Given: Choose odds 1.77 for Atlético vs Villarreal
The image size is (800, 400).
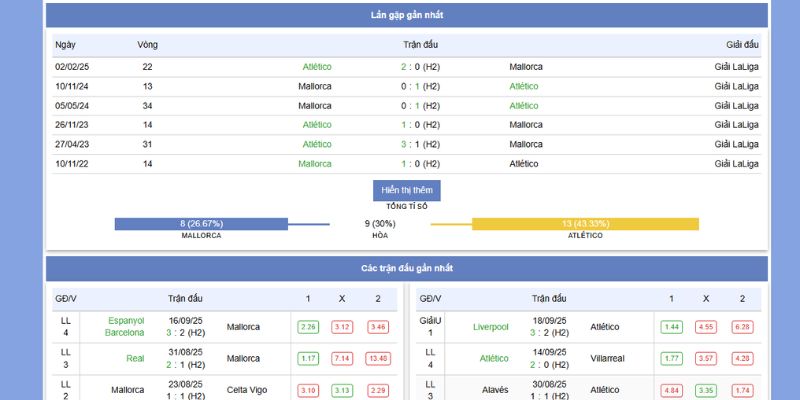Looking at the screenshot, I should click(671, 358).
